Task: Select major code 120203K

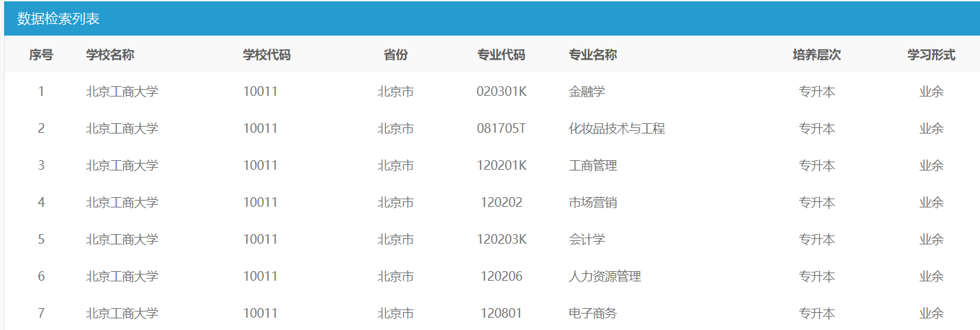Action: tap(502, 239)
